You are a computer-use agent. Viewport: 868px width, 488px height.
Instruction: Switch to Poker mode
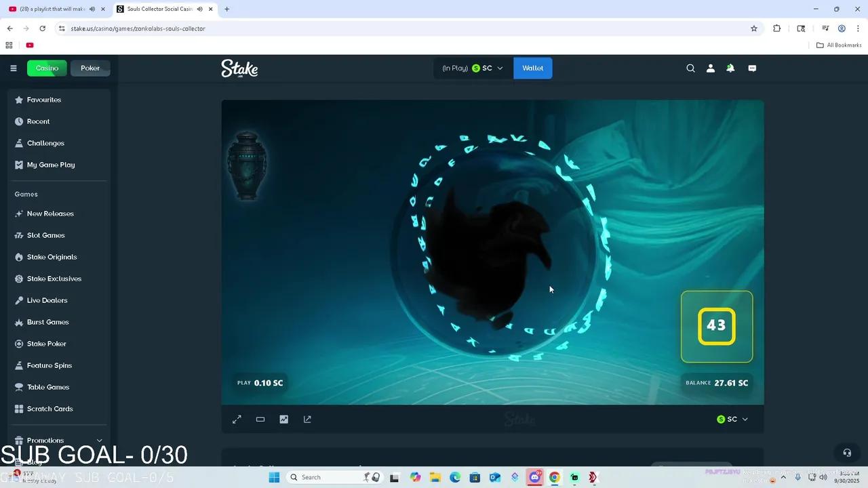pyautogui.click(x=90, y=68)
